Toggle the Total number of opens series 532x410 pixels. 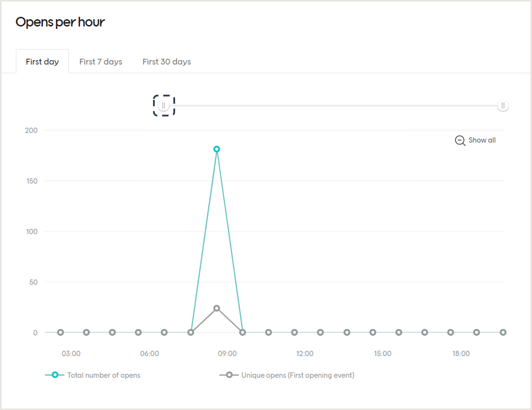(104, 375)
